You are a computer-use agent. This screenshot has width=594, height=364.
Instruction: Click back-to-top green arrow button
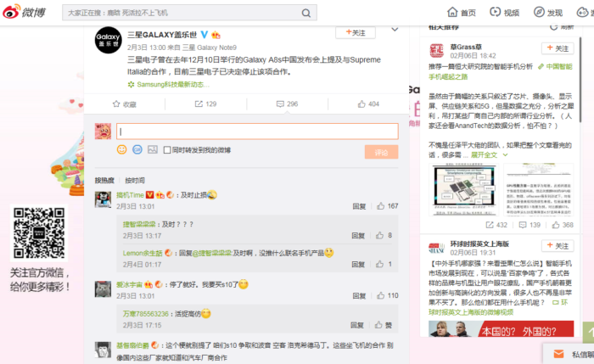pyautogui.click(x=589, y=332)
